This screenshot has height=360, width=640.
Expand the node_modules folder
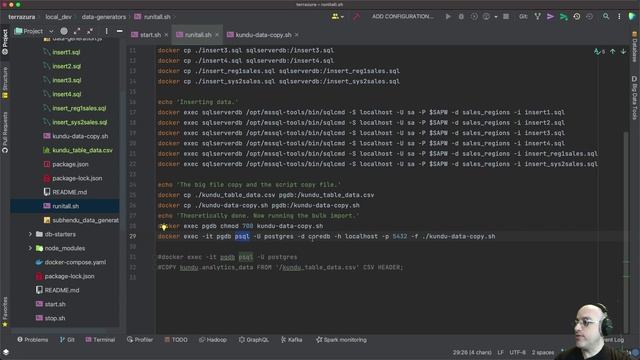click(x=30, y=248)
